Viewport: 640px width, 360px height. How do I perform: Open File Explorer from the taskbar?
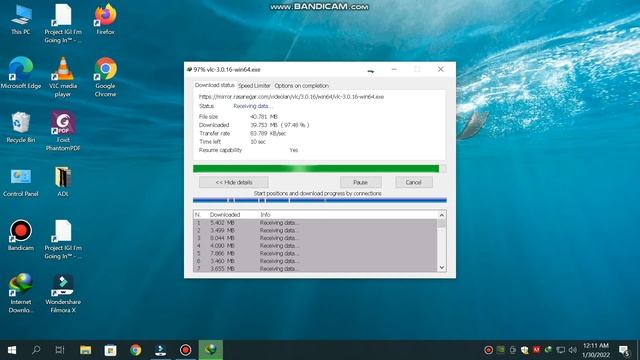[x=85, y=350]
